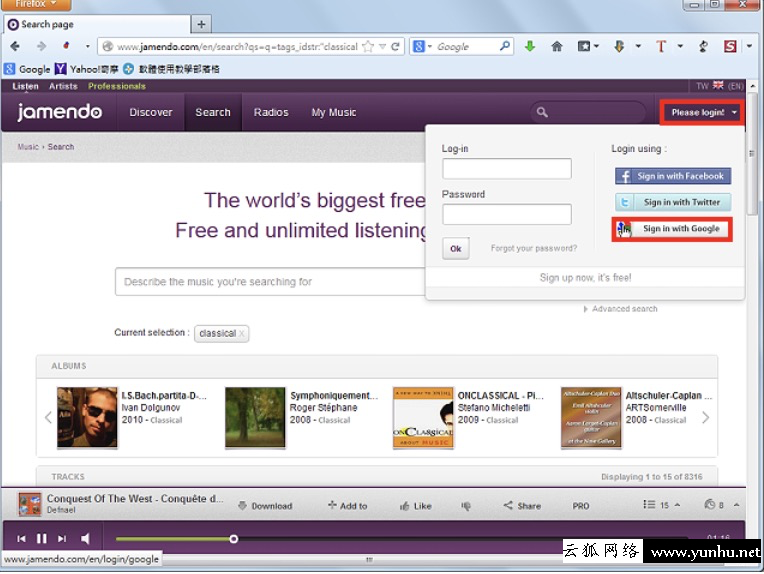
Task: Show next albums with right arrow
Action: click(705, 418)
